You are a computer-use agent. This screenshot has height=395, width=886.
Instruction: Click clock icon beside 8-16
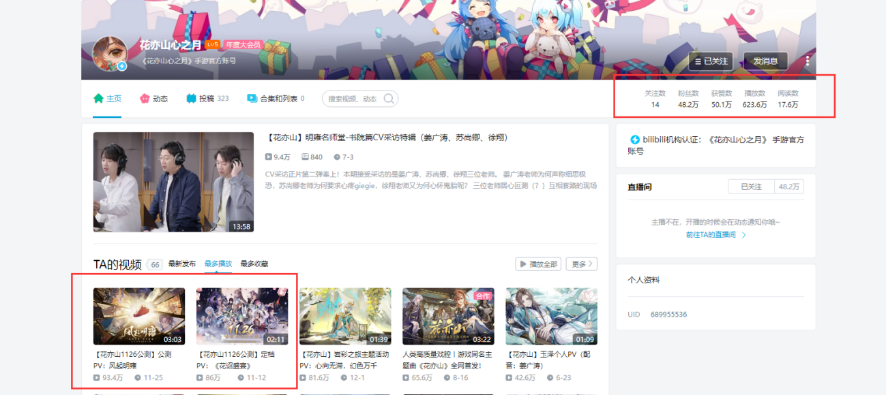(x=446, y=377)
